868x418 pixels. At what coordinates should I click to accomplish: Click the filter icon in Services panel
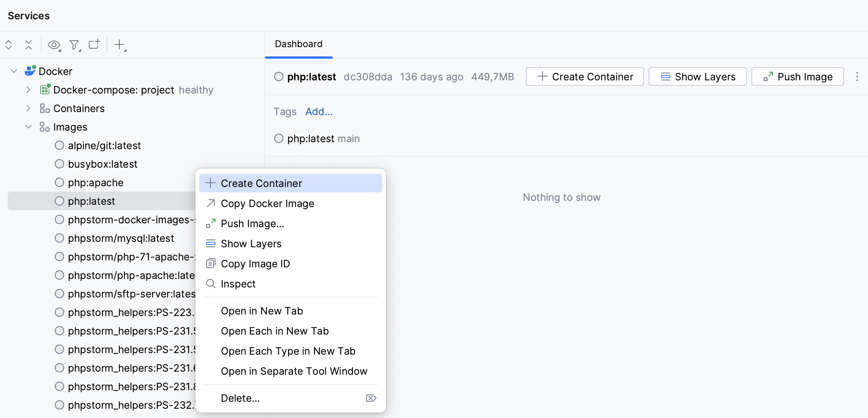tap(74, 45)
